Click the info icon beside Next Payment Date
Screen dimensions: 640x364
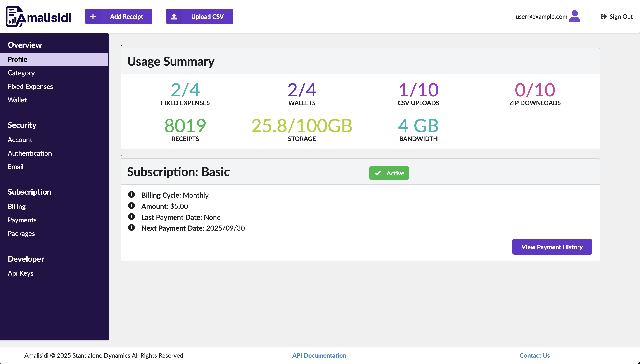click(131, 227)
